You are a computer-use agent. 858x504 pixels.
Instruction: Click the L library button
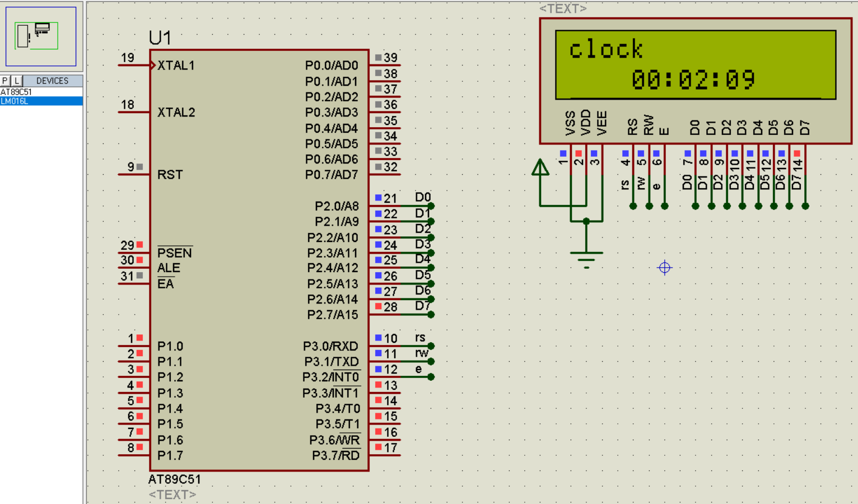pyautogui.click(x=17, y=81)
